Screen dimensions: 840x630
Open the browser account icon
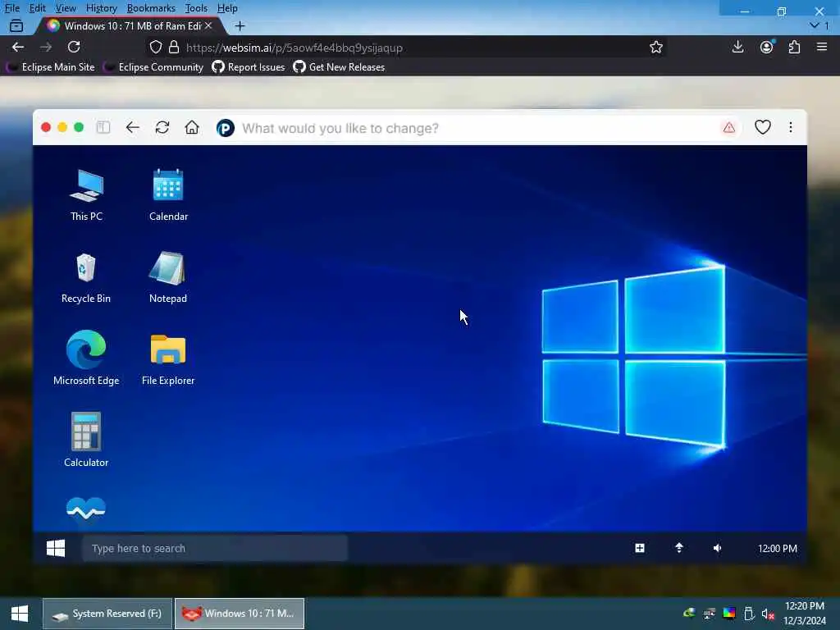tap(767, 47)
